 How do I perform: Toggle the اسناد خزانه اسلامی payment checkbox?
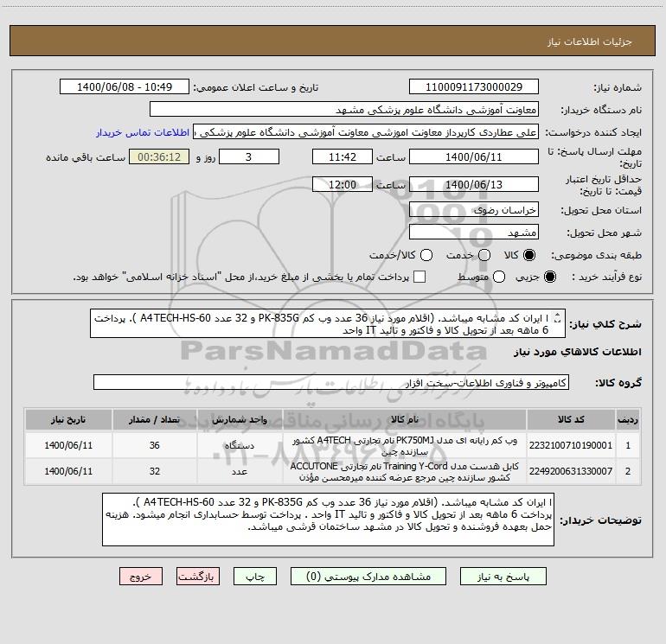tap(419, 277)
